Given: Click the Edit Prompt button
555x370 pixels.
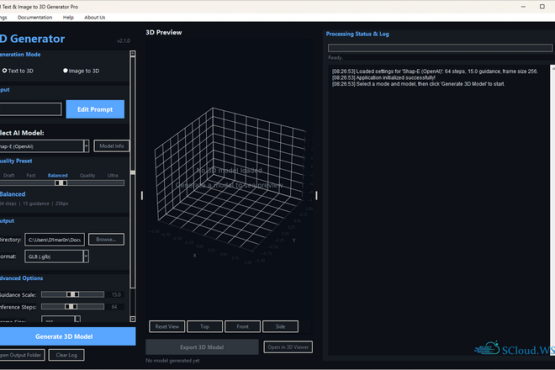Looking at the screenshot, I should [x=95, y=109].
